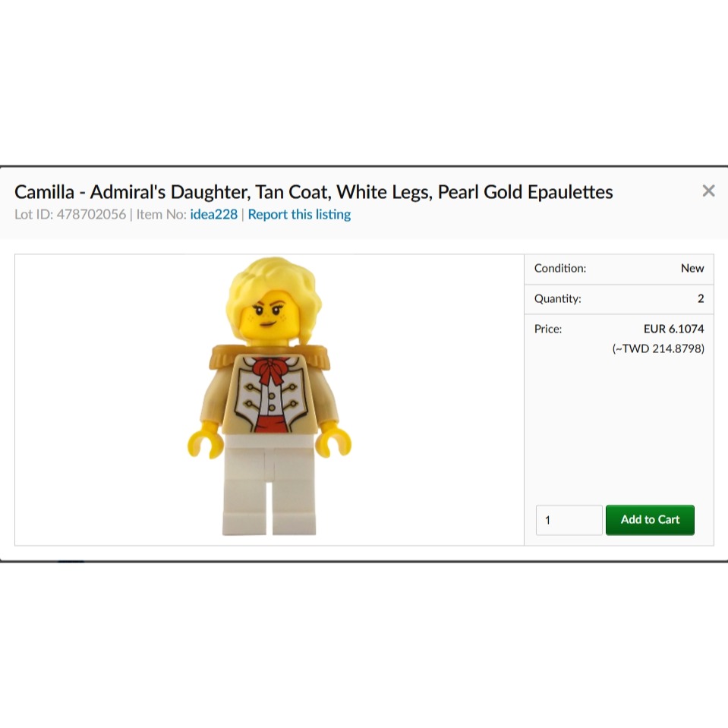Focus the order quantity input field
This screenshot has width=728, height=728.
569,519
